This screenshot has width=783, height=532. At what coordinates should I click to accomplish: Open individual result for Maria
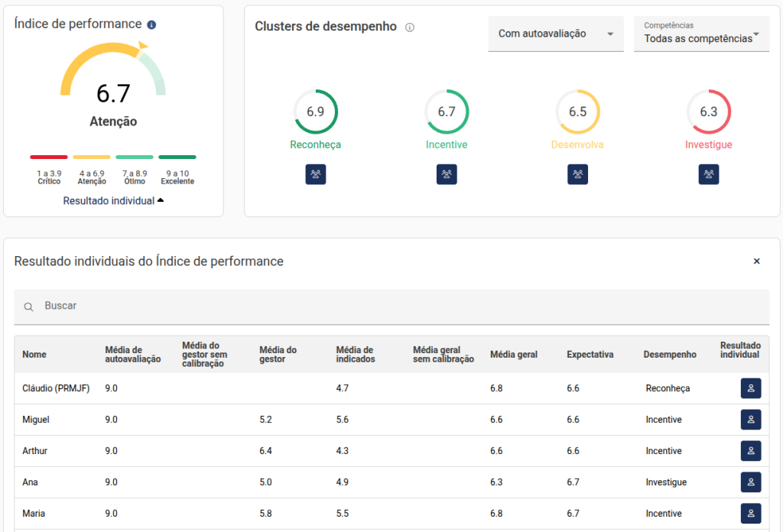(x=751, y=514)
